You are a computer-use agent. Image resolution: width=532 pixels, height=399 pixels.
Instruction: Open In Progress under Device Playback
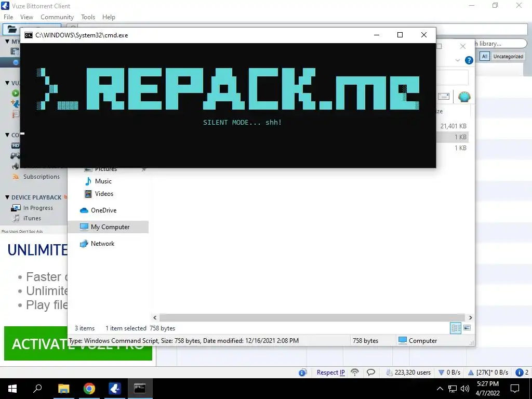tap(38, 208)
